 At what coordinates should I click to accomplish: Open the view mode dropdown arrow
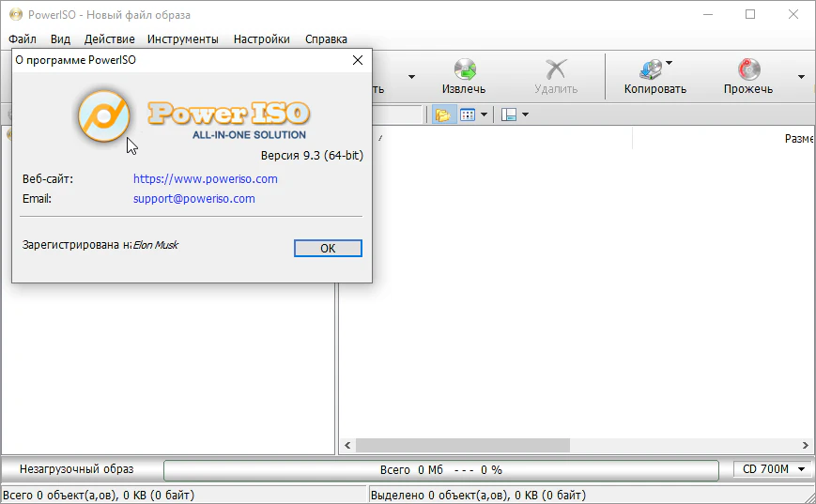pyautogui.click(x=485, y=115)
